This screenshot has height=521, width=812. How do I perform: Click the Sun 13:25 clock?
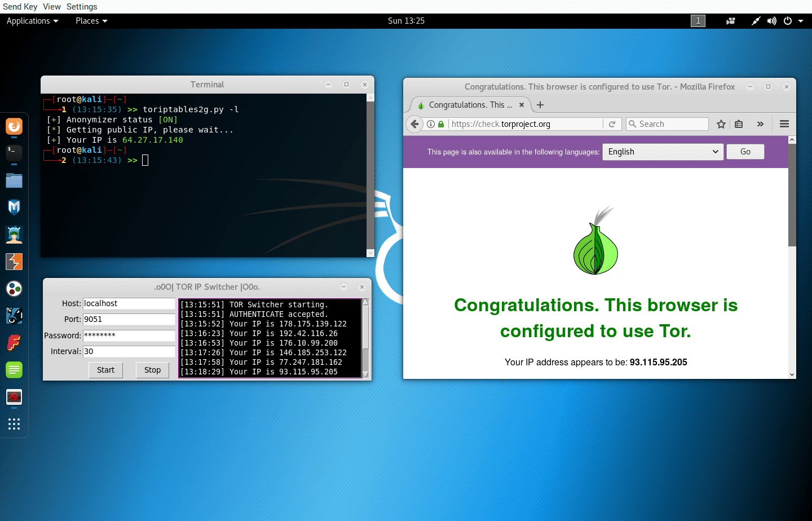click(406, 21)
